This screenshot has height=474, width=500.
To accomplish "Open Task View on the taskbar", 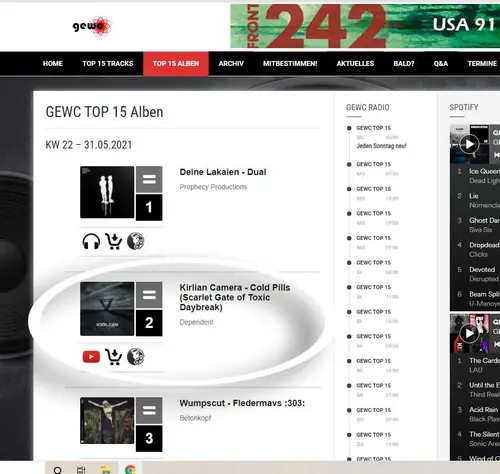I will tap(81, 470).
